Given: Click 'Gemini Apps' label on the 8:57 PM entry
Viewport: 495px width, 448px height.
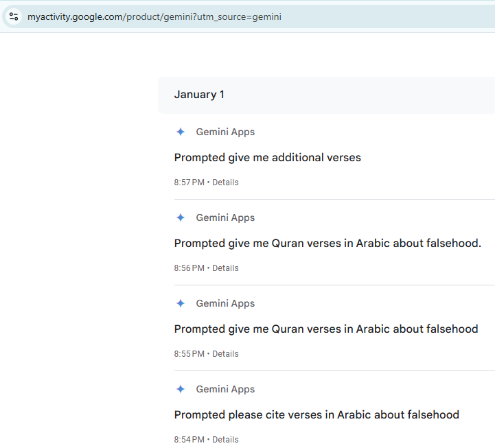Looking at the screenshot, I should coord(225,132).
